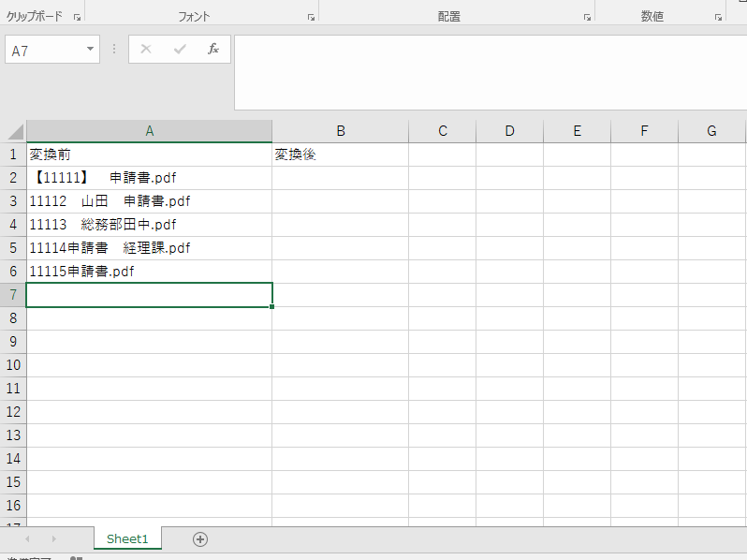Click the fill handle of cell A7
This screenshot has height=560, width=747.
click(271, 306)
